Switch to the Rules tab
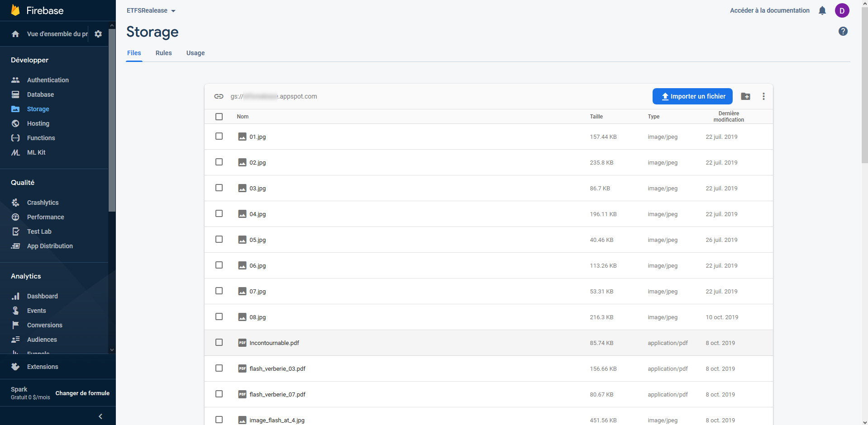Viewport: 868px width, 425px height. pyautogui.click(x=164, y=53)
